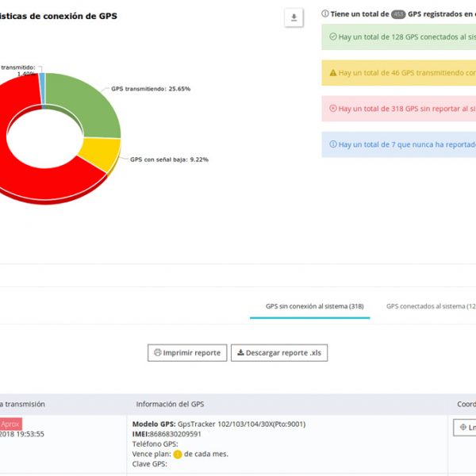
Task: Click the red 'Aprox' badge in the table
Action: pyautogui.click(x=10, y=424)
